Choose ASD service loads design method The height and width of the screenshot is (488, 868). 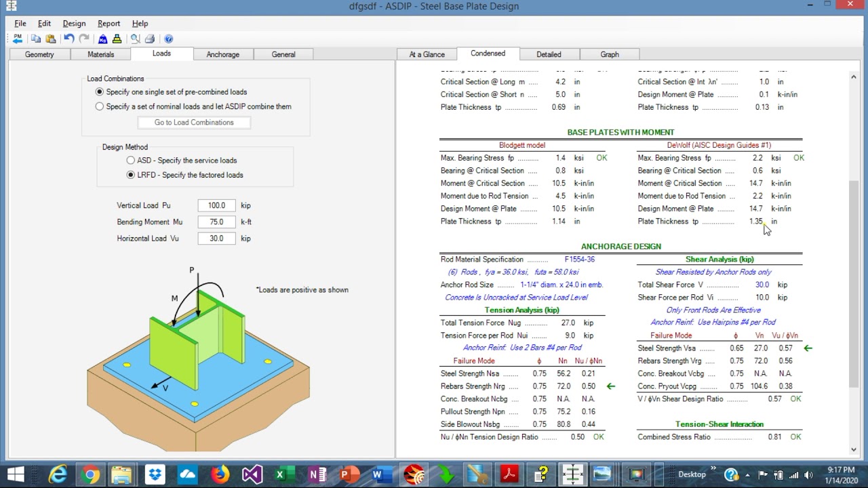pos(131,161)
